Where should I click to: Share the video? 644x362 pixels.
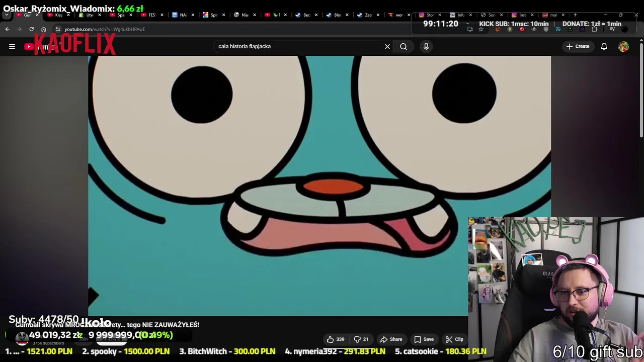coord(391,339)
